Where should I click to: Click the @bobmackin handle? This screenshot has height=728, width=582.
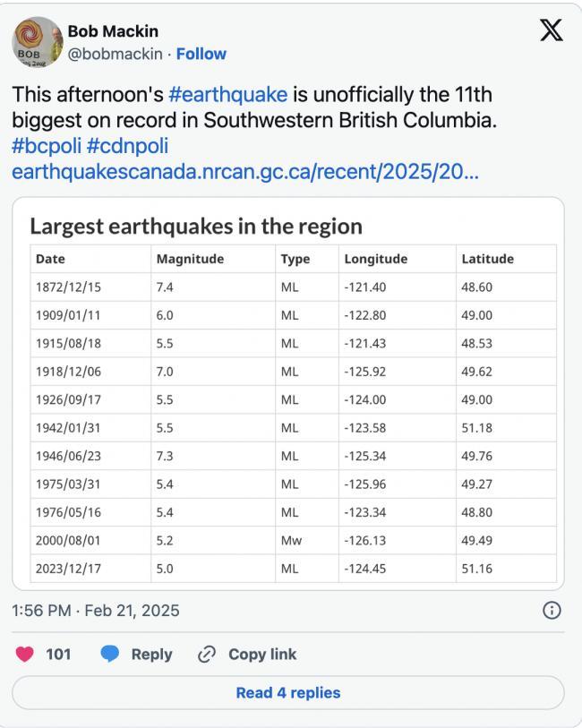pyautogui.click(x=116, y=54)
